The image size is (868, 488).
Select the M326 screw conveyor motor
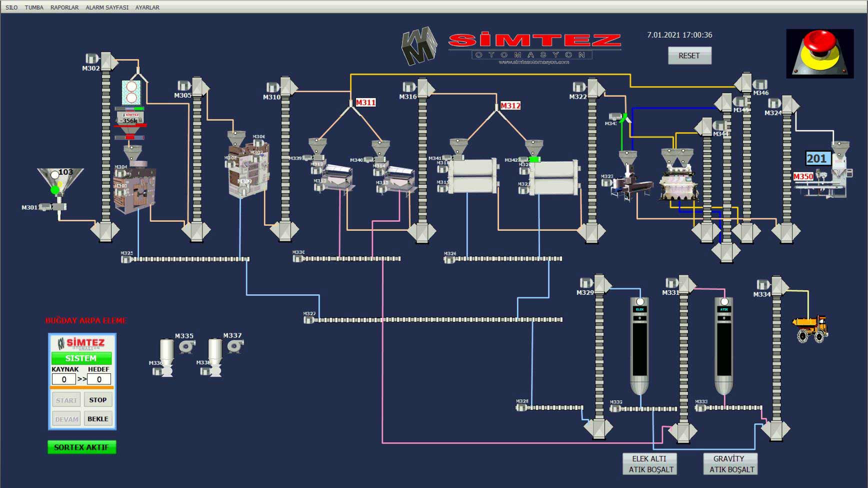(449, 259)
